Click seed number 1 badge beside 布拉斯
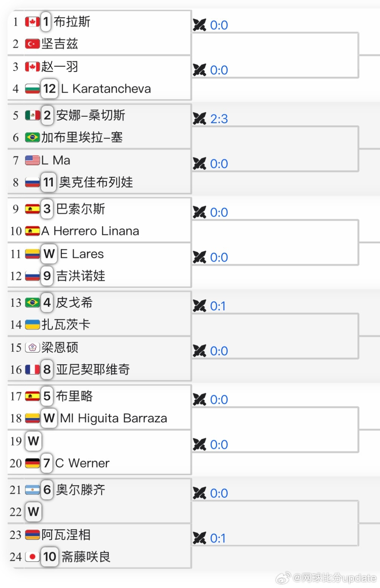 click(46, 22)
